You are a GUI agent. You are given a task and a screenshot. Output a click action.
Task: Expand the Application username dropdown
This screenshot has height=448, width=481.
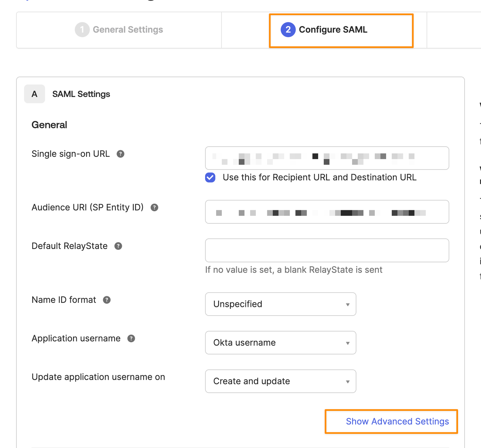pyautogui.click(x=281, y=343)
